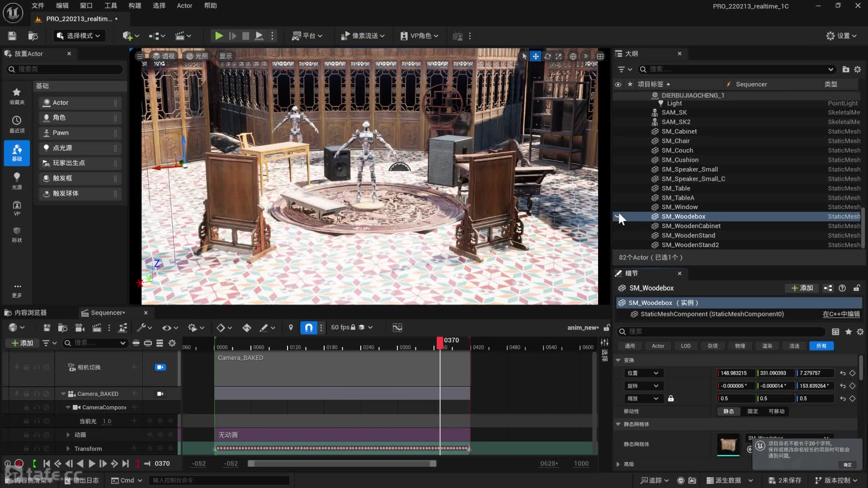The width and height of the screenshot is (868, 488).
Task: Toggle world/local coordinate globe icon
Action: pyautogui.click(x=573, y=56)
